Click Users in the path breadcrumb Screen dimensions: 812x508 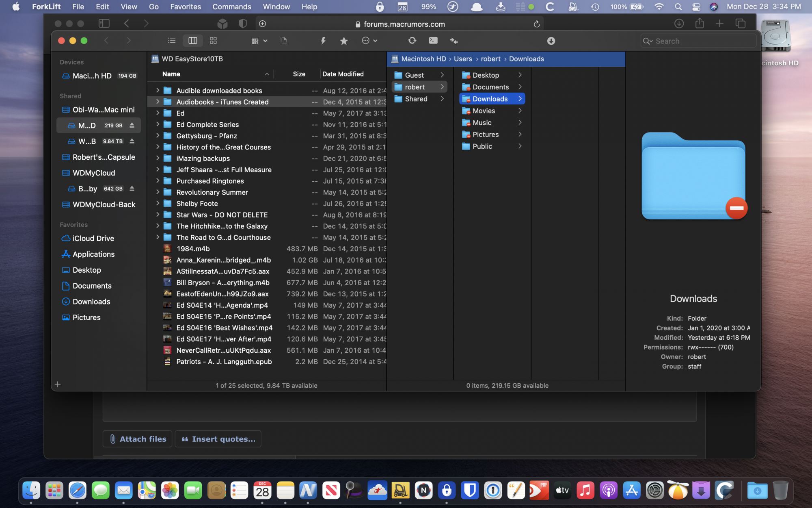coord(463,59)
